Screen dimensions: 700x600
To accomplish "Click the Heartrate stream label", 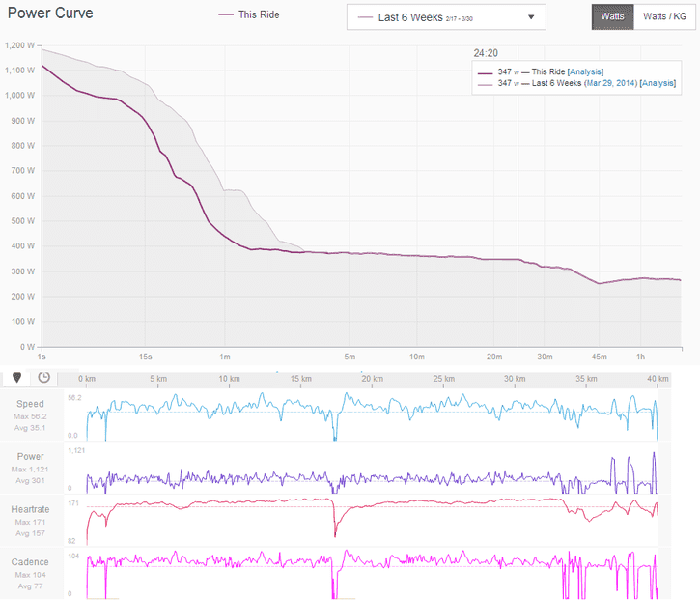I will pyautogui.click(x=30, y=509).
